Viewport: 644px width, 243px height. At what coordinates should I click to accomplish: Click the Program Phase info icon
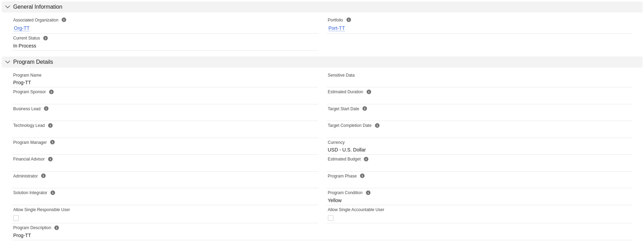click(x=362, y=176)
